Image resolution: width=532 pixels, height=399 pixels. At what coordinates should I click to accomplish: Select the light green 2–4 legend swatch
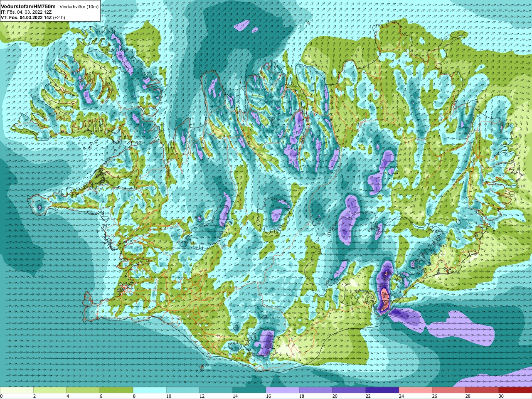coord(50,390)
